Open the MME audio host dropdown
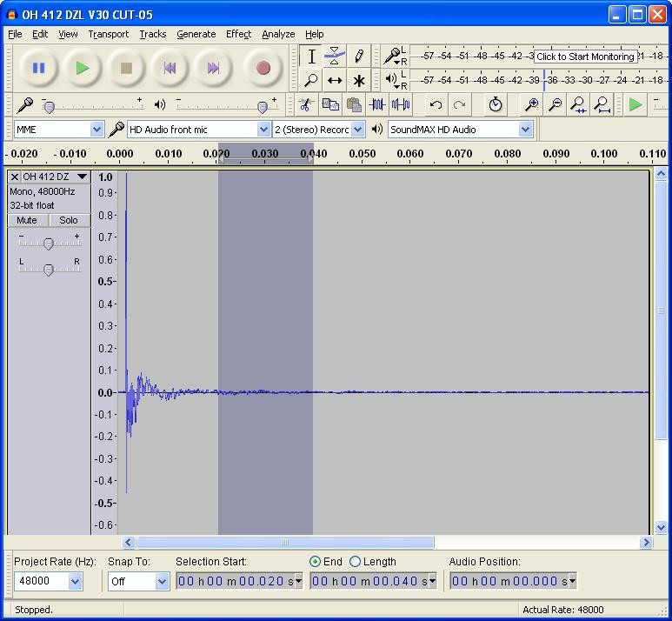Screen dimensions: 672x621 click(96, 130)
